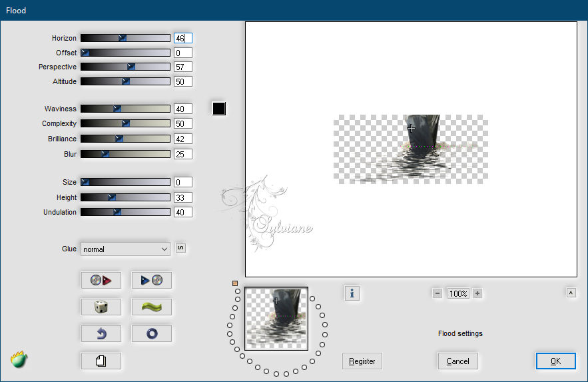Image resolution: width=588 pixels, height=382 pixels.
Task: Click the small S button beside Glue
Action: 180,248
